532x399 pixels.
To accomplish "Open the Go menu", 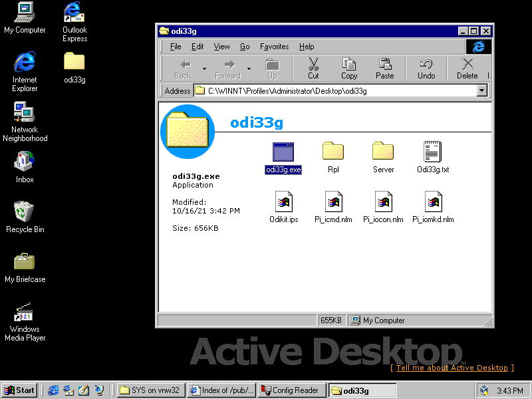I will [x=245, y=47].
